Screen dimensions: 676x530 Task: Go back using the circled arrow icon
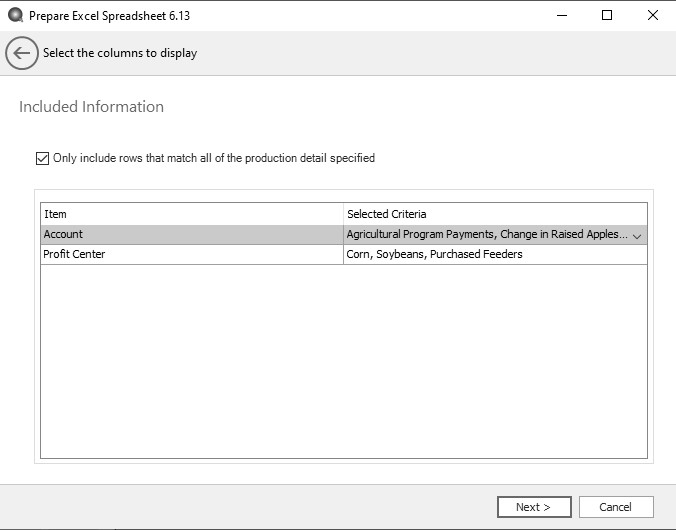click(22, 54)
